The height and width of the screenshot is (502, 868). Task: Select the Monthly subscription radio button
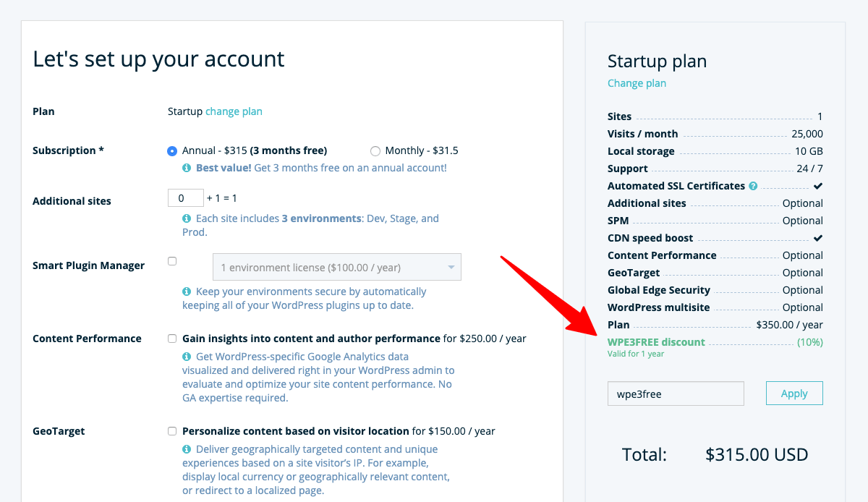(375, 150)
